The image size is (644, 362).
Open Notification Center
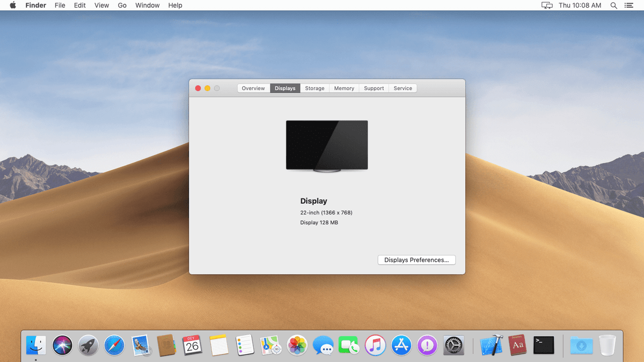click(x=629, y=5)
